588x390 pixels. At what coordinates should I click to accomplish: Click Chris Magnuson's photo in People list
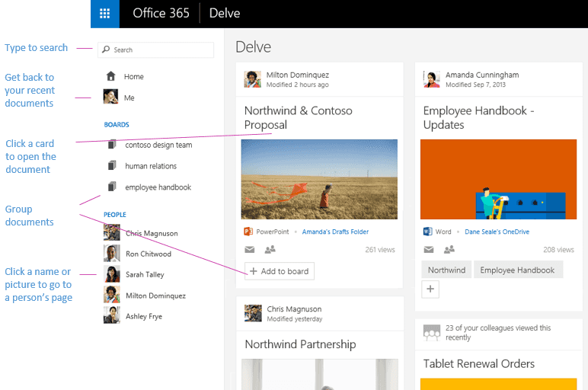coord(112,232)
